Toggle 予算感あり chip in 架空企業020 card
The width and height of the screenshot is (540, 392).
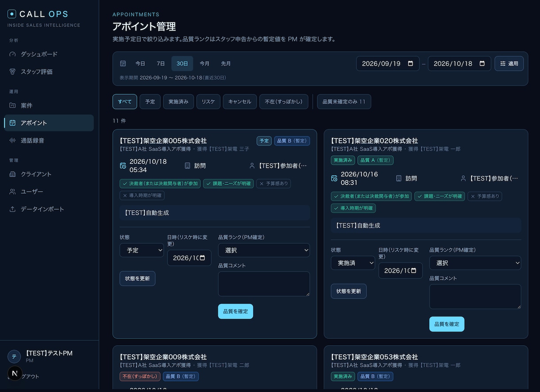pos(485,196)
